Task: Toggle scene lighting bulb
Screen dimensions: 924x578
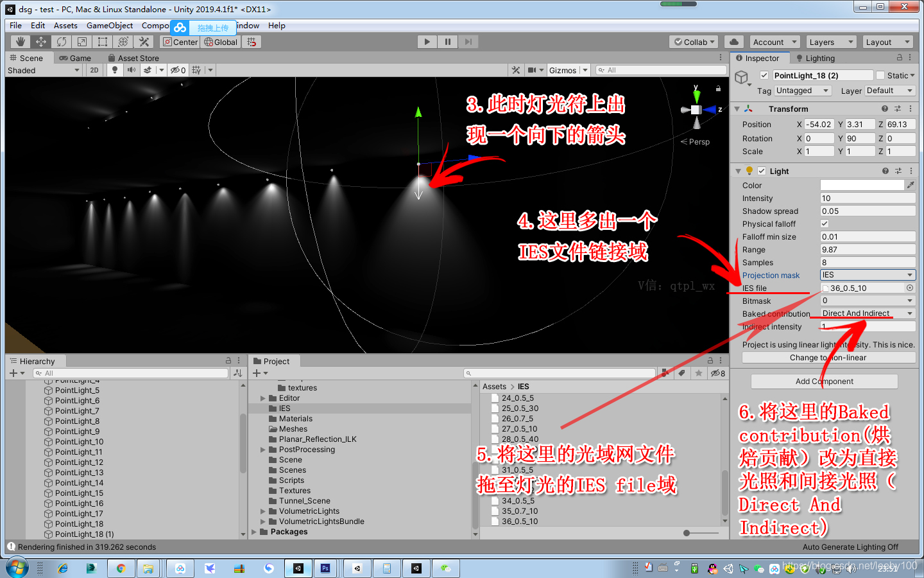Action: (x=115, y=70)
